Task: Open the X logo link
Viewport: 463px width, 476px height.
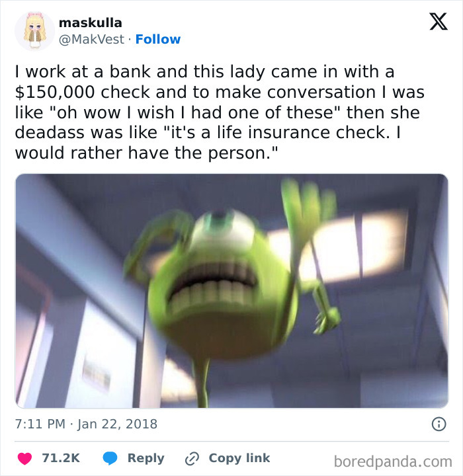Action: [x=439, y=22]
